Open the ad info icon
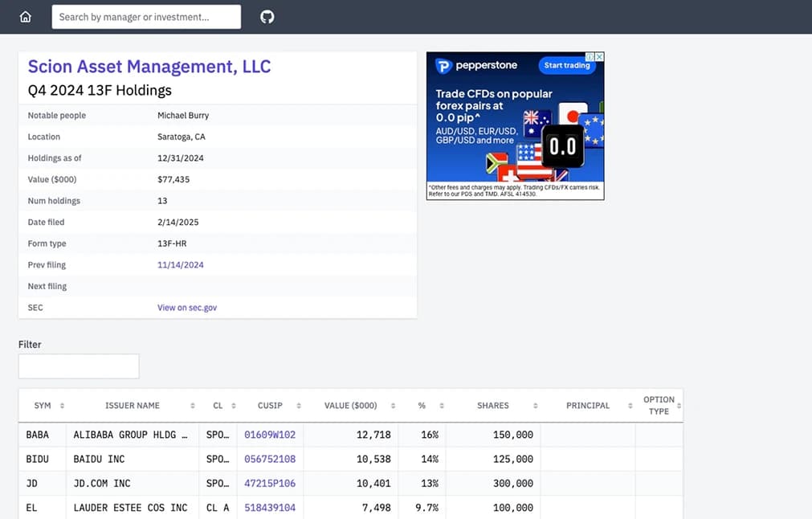 [590, 57]
